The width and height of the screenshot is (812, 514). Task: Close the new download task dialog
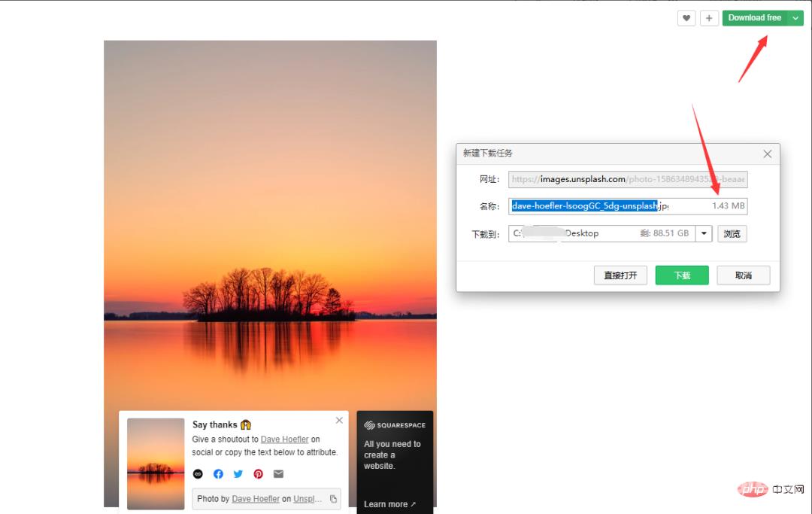click(x=768, y=154)
